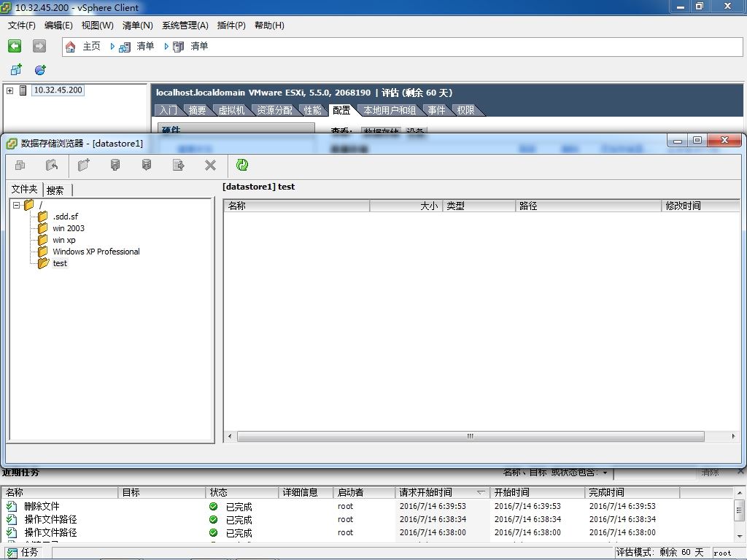Viewport: 747px width, 560px height.
Task: Select the win xp folder
Action: click(x=64, y=240)
